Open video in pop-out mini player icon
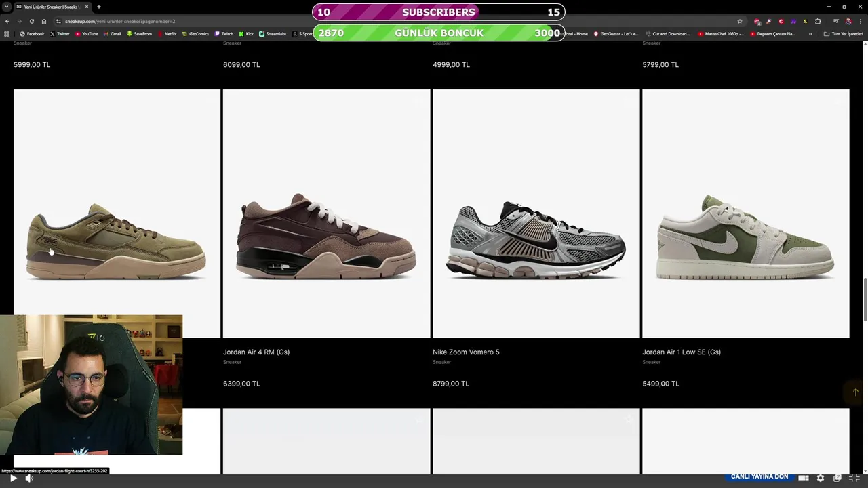 click(x=837, y=478)
